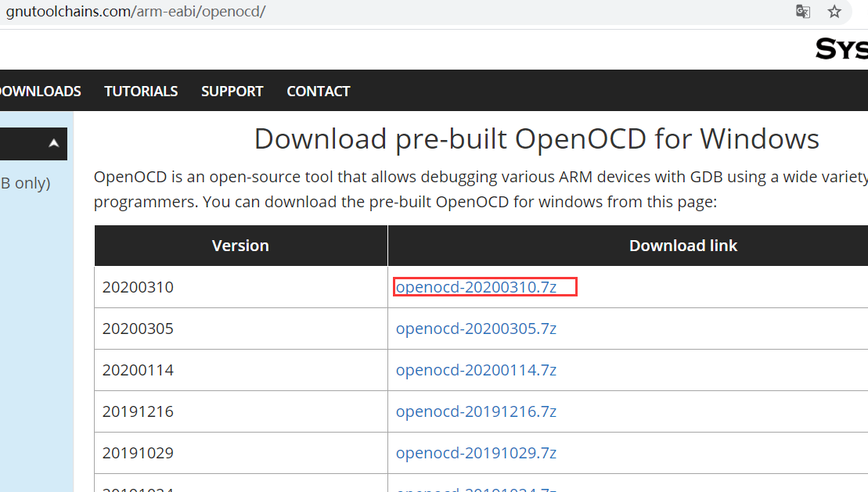The width and height of the screenshot is (868, 492).
Task: Download openocd-20200305.7z
Action: coord(476,328)
